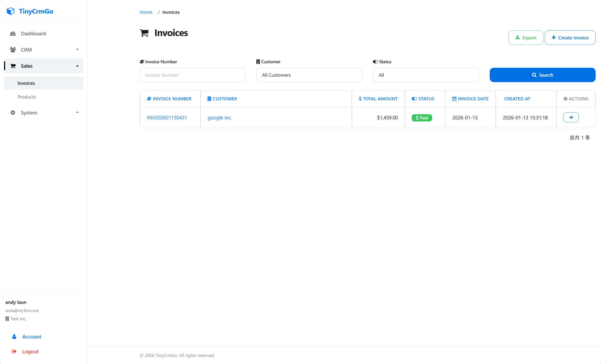Click the Create Invoice button

point(570,37)
